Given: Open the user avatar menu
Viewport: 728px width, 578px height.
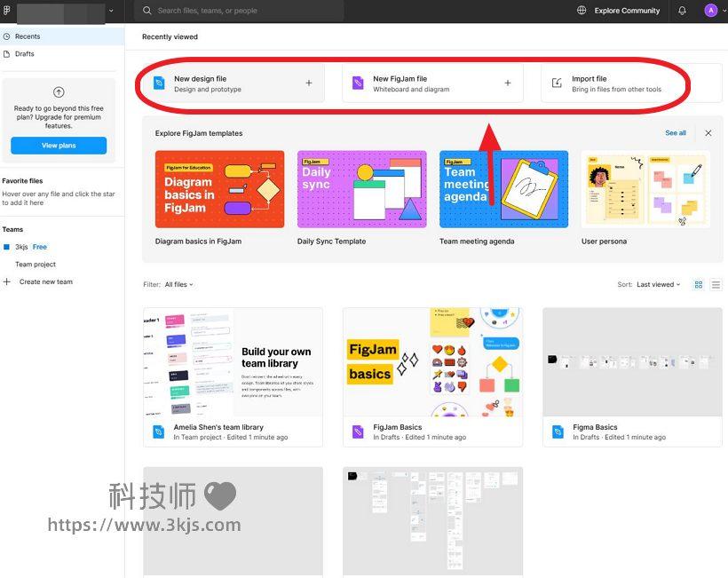Looking at the screenshot, I should 711,11.
